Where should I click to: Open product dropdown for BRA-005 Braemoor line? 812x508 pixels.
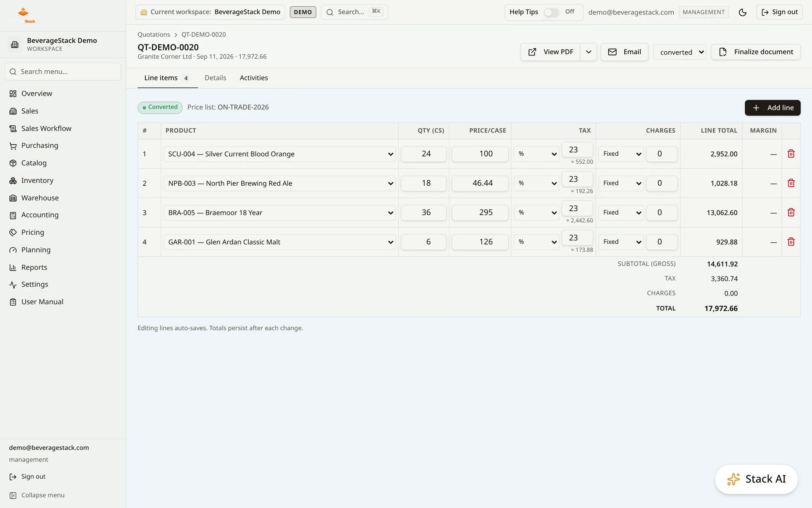pyautogui.click(x=280, y=213)
